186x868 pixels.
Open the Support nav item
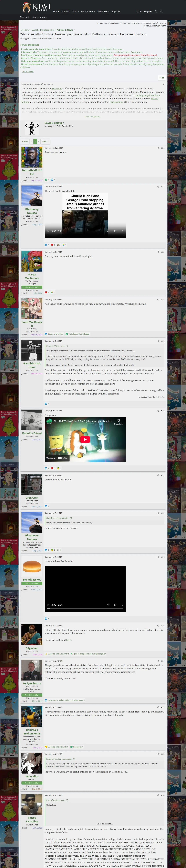(x=116, y=11)
